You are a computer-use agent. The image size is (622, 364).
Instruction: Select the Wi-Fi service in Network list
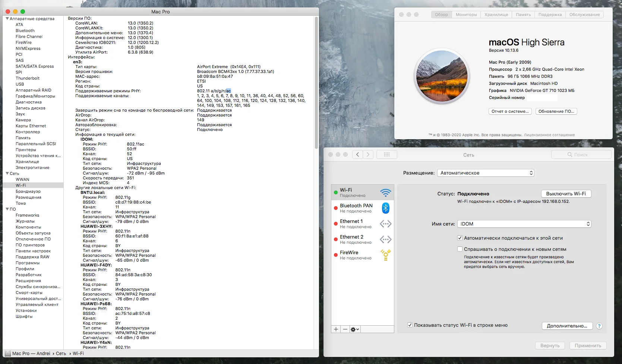tap(362, 192)
